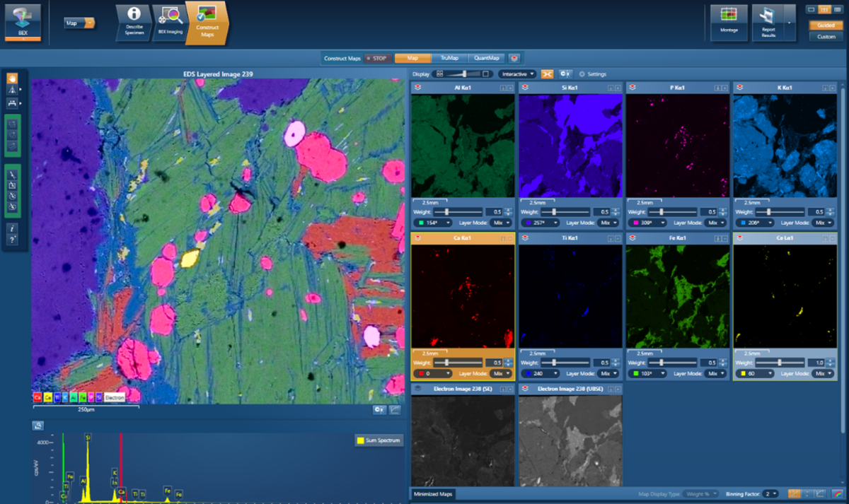
Task: Open Layer Mode dropdown for Si Kα1
Action: click(x=606, y=222)
